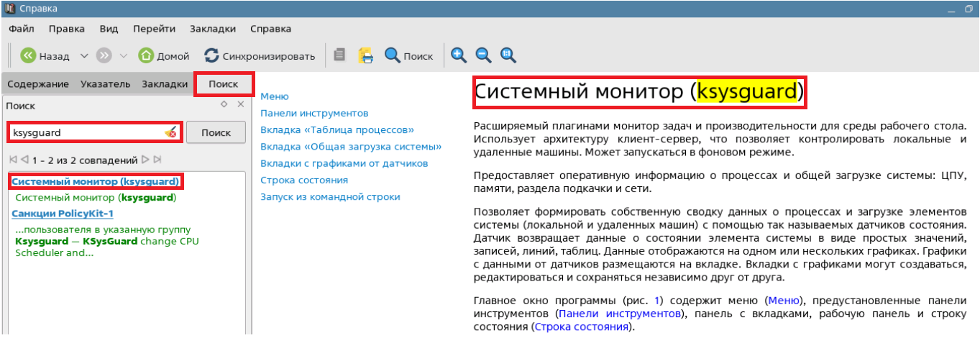Follow the Меню contents link

tap(275, 96)
